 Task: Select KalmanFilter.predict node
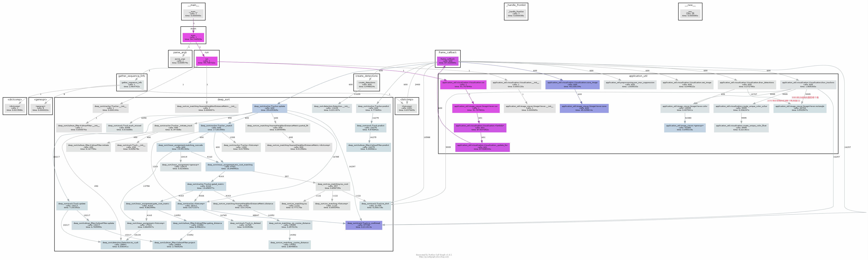coord(369,147)
